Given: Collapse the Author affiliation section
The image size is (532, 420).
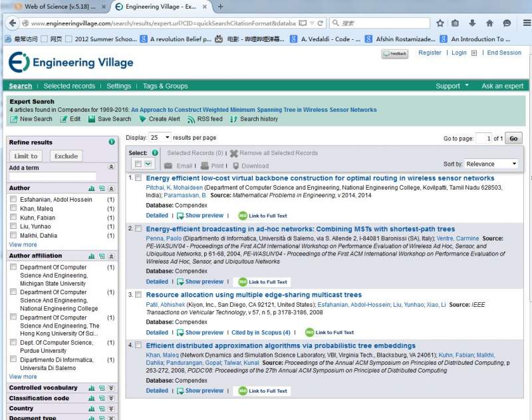Looking at the screenshot, I should (111, 256).
